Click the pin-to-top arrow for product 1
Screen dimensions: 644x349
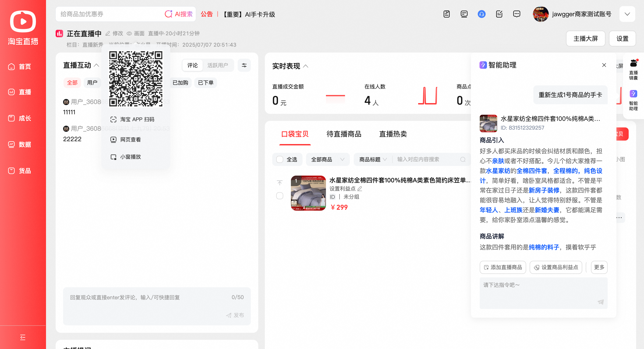click(280, 183)
